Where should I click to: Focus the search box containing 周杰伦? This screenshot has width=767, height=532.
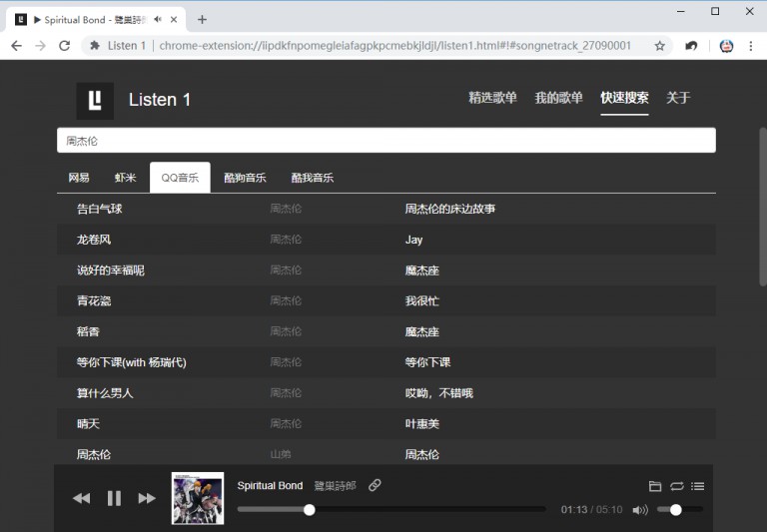coord(386,141)
